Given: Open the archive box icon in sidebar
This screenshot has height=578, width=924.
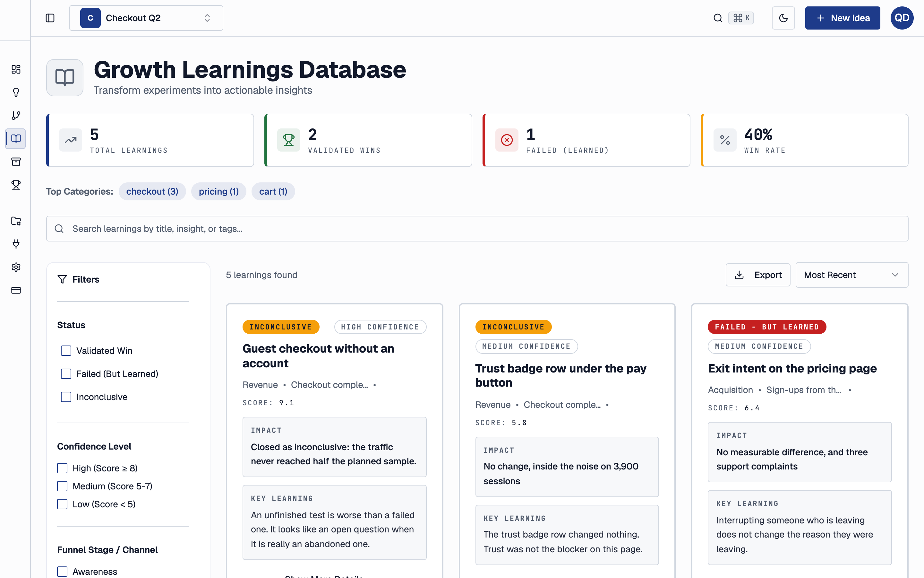Looking at the screenshot, I should click(16, 162).
